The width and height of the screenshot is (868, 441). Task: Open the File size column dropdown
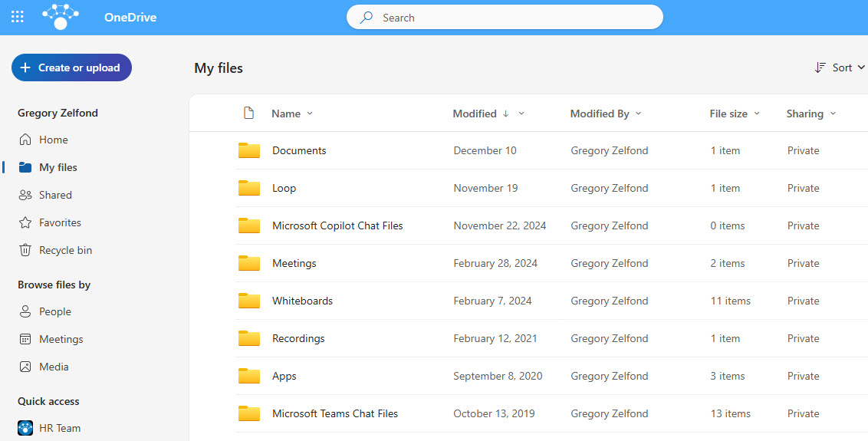point(756,114)
